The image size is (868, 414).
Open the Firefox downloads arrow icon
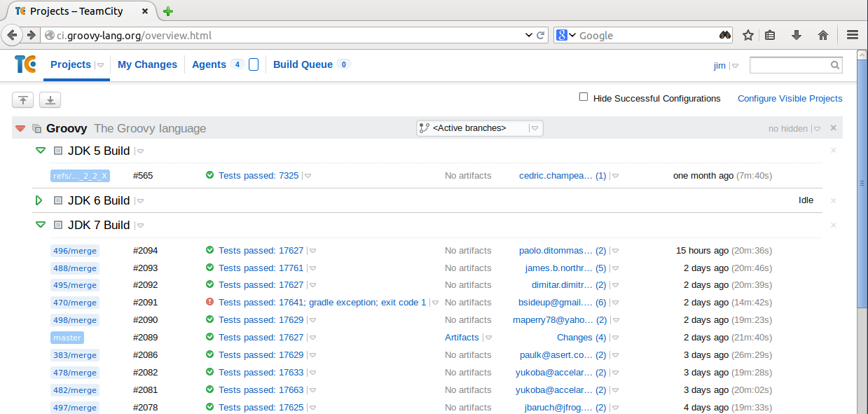797,35
